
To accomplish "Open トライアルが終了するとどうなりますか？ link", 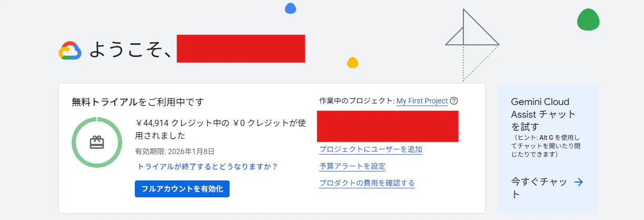I will coord(207,167).
